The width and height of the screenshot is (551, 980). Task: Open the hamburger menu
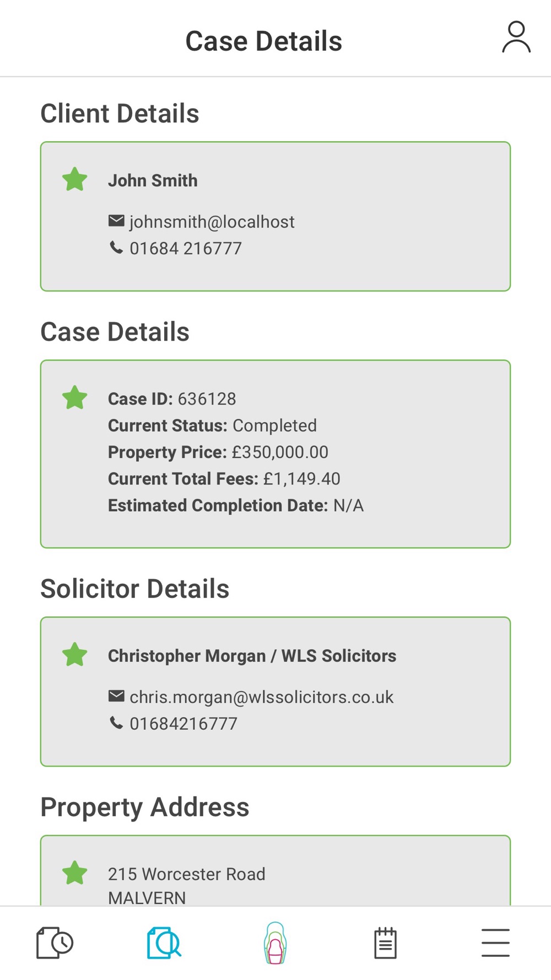(x=495, y=943)
